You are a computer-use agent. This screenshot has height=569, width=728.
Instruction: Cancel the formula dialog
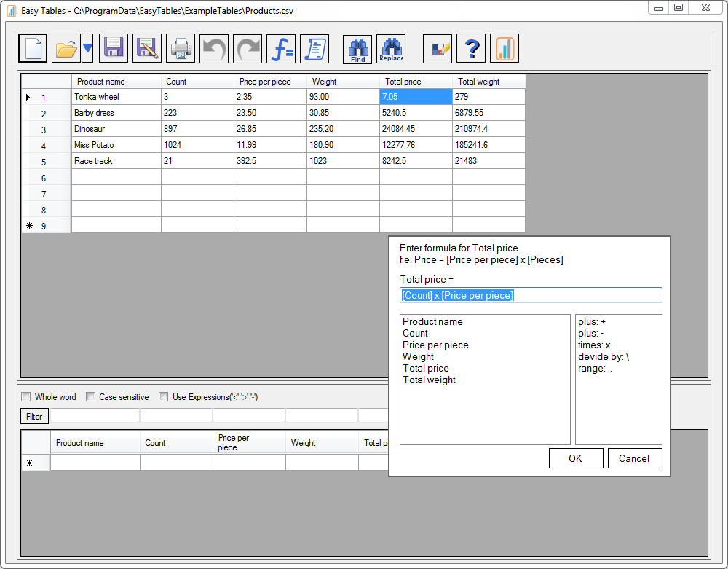click(x=633, y=458)
